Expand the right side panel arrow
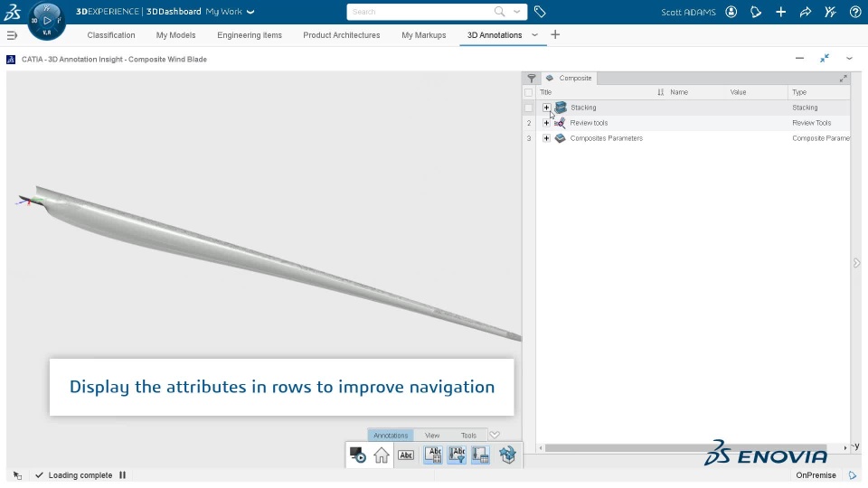The image size is (868, 488). [856, 263]
